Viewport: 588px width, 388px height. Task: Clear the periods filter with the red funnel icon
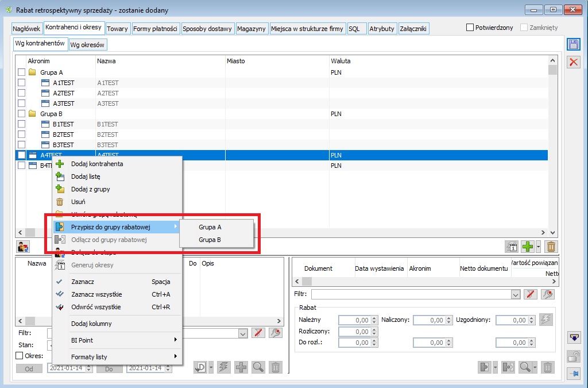(x=258, y=333)
